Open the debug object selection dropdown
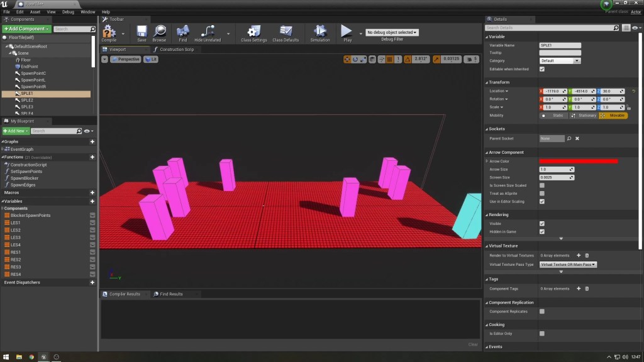 [392, 32]
